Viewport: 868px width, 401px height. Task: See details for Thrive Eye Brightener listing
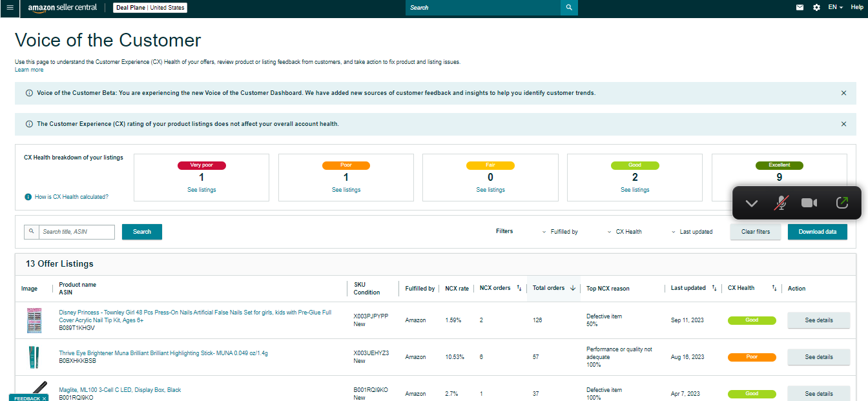(x=818, y=357)
